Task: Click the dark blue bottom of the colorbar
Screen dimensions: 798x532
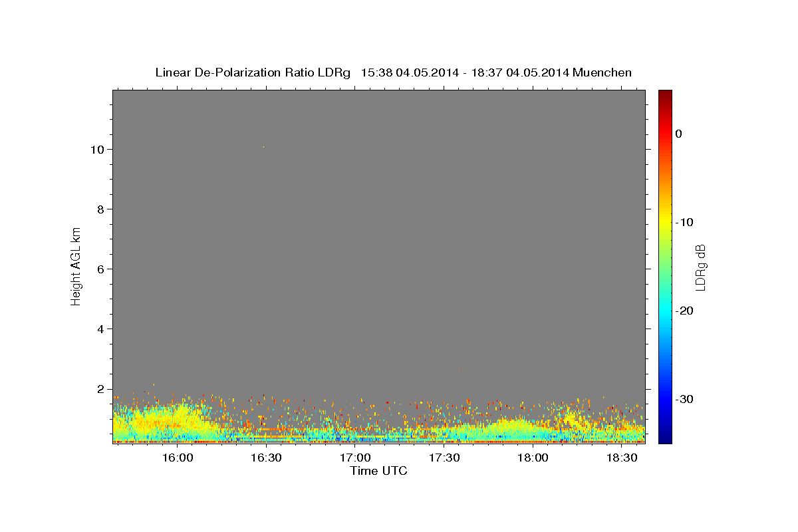Action: 665,438
